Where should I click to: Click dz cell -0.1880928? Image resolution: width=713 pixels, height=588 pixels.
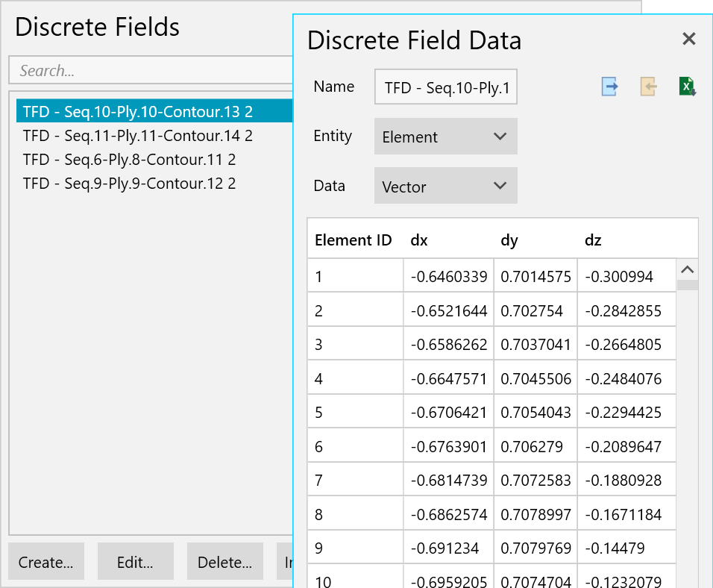[626, 480]
